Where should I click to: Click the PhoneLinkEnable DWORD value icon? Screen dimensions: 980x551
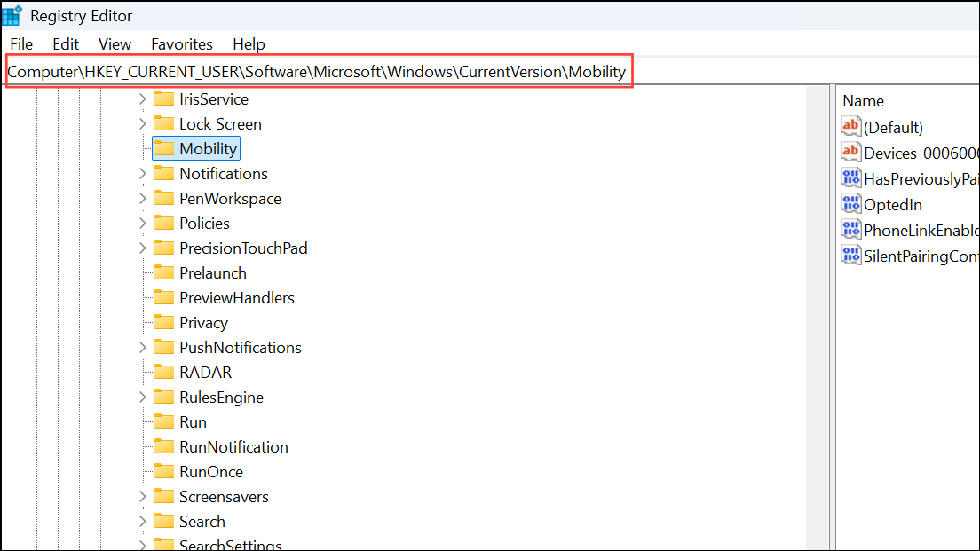pyautogui.click(x=850, y=229)
